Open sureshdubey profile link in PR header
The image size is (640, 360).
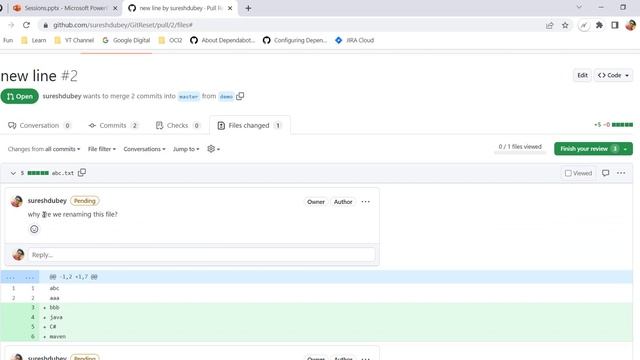[x=62, y=96]
